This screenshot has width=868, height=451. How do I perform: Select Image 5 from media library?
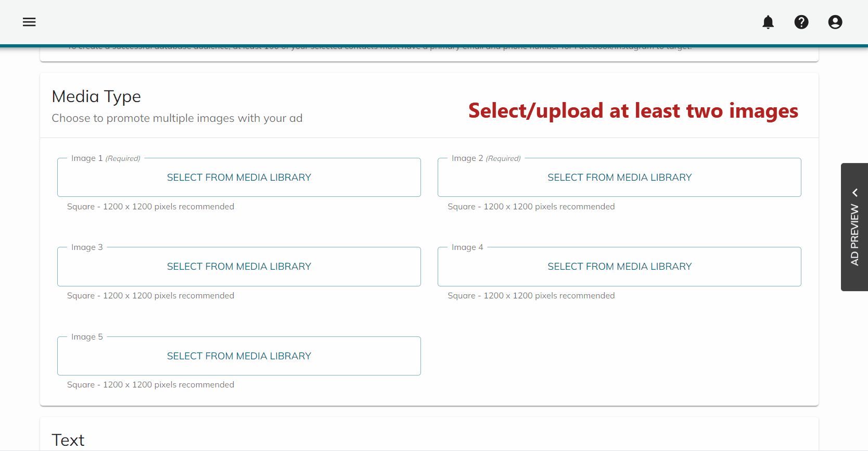(239, 356)
